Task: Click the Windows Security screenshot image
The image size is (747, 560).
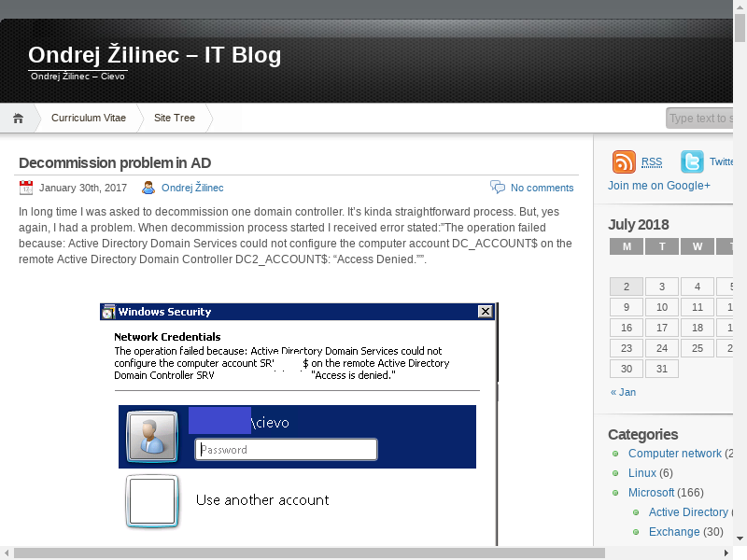Action: [299, 425]
